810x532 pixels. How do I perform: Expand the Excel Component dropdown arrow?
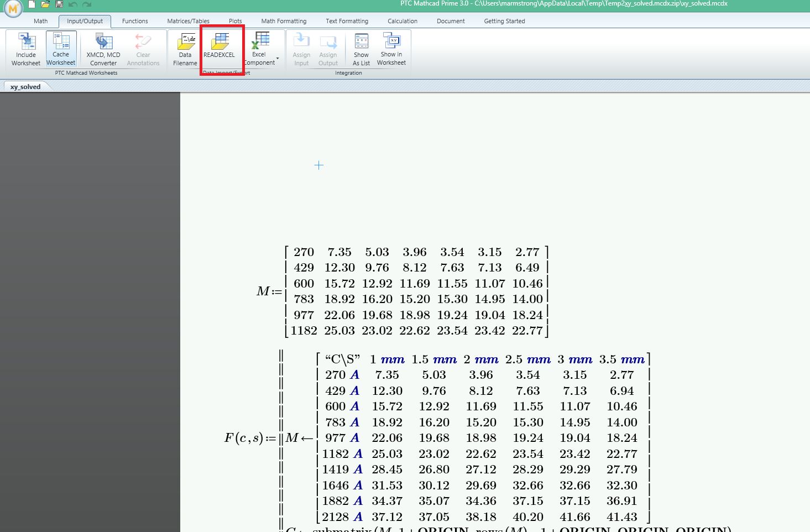click(278, 59)
